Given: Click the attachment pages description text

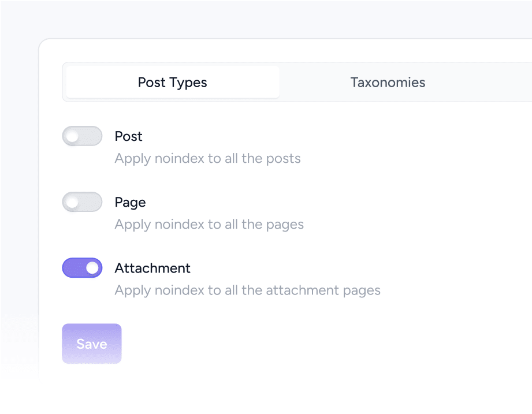Looking at the screenshot, I should (x=247, y=290).
